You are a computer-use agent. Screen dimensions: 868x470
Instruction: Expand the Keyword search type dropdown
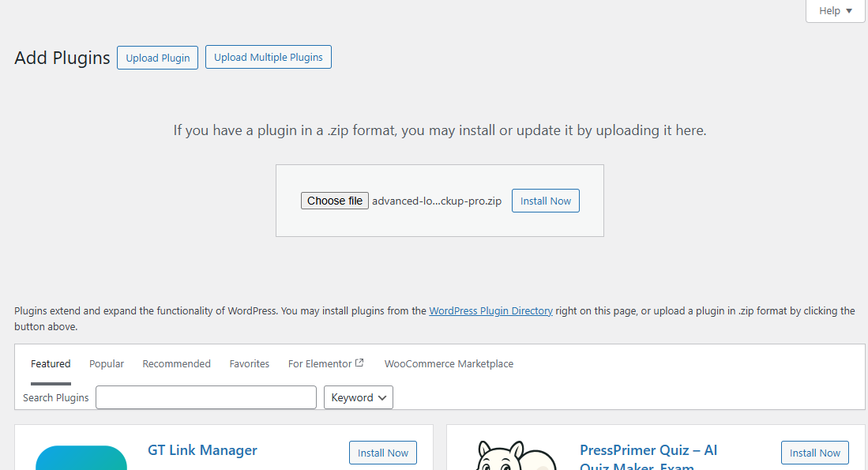tap(359, 397)
